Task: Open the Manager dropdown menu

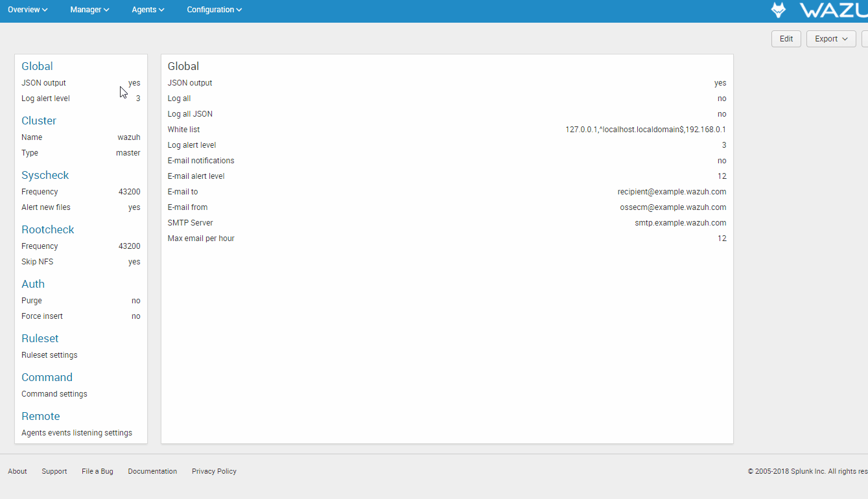Action: 89,10
